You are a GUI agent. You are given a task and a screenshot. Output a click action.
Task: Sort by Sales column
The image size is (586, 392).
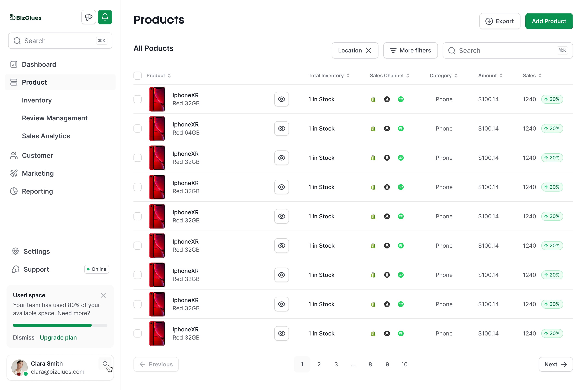pyautogui.click(x=532, y=76)
